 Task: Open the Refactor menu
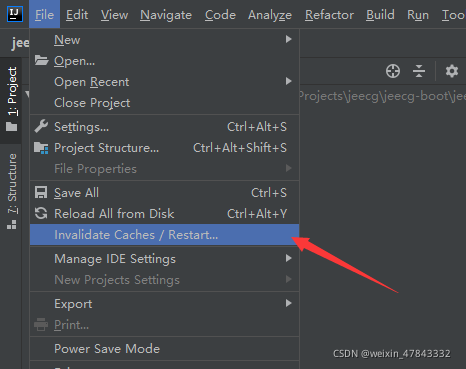(329, 15)
